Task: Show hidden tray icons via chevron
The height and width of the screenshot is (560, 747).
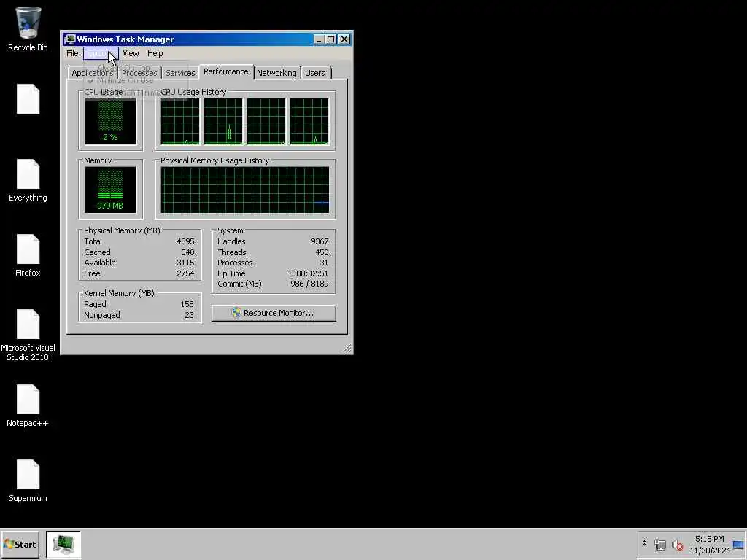Action: (x=645, y=544)
